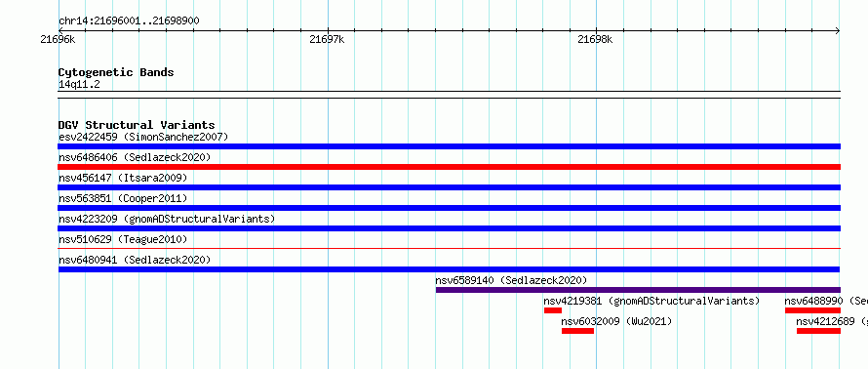
Task: Open the nsv6486406 (Sedlazeck2020) variant label
Action: [135, 157]
